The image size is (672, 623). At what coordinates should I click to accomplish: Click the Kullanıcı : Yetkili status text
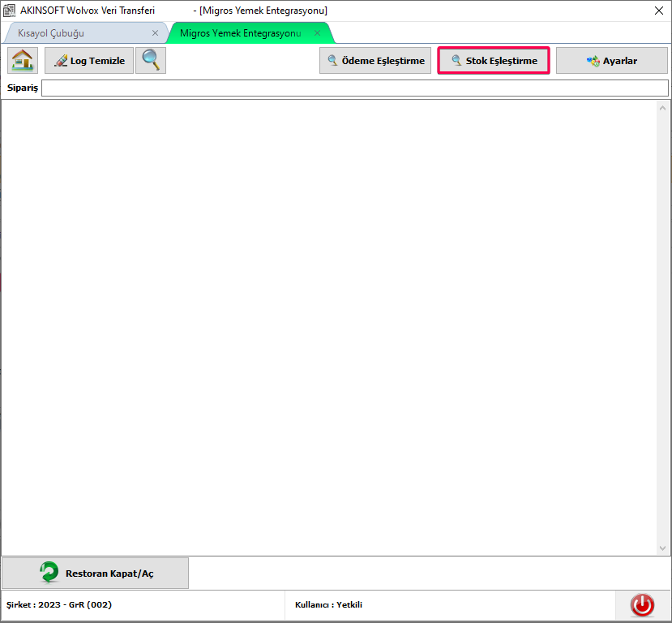[328, 604]
